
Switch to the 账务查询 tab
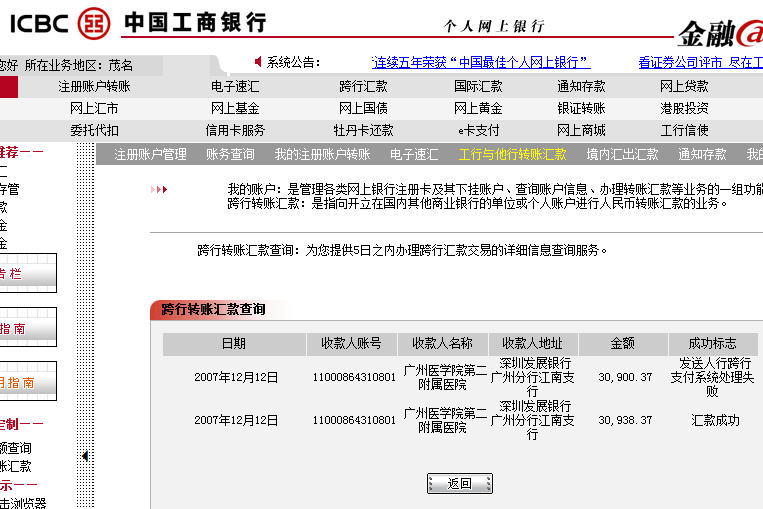(x=230, y=154)
